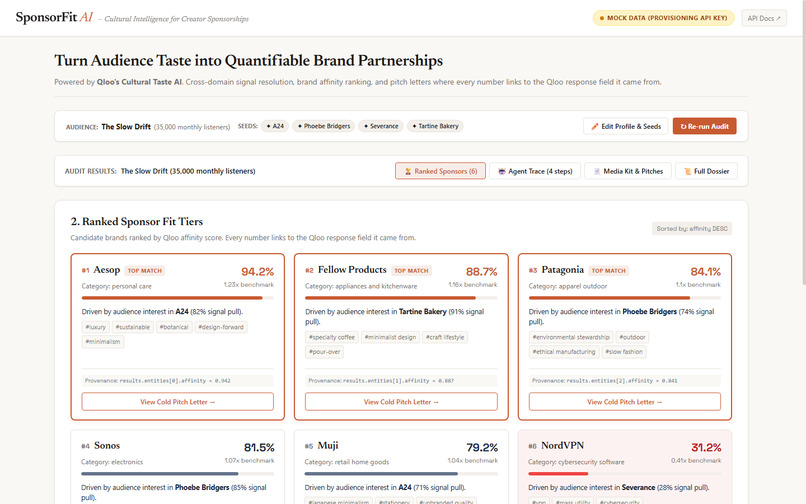Click Aesop's 94.2% affinity score

pos(258,272)
